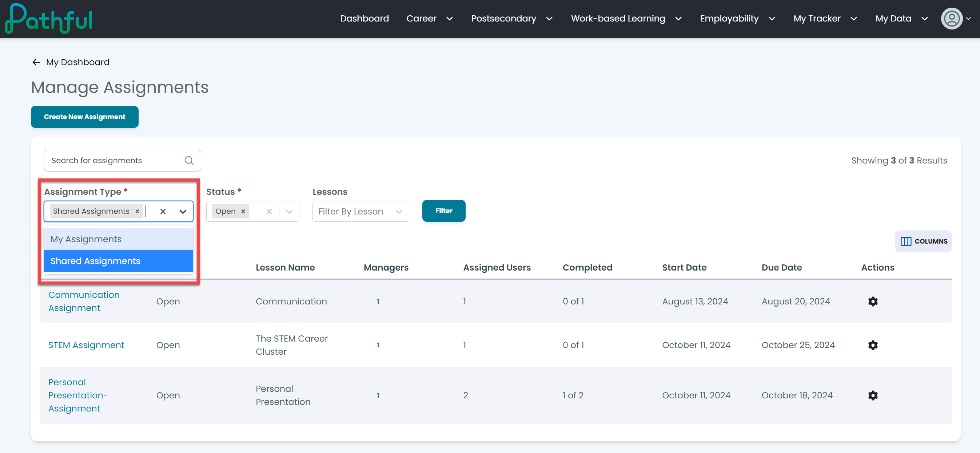View managers count for STEM Assignment
This screenshot has height=453, width=980.
pos(378,345)
